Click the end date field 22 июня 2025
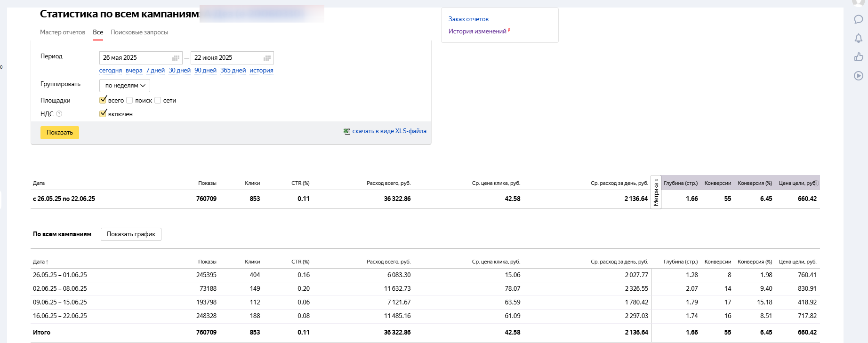 232,58
